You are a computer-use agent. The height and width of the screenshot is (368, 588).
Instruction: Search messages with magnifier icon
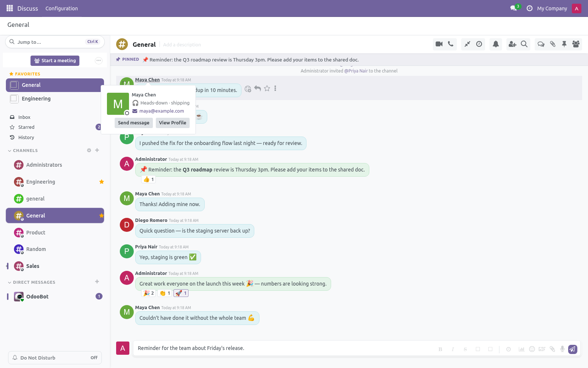pyautogui.click(x=524, y=44)
